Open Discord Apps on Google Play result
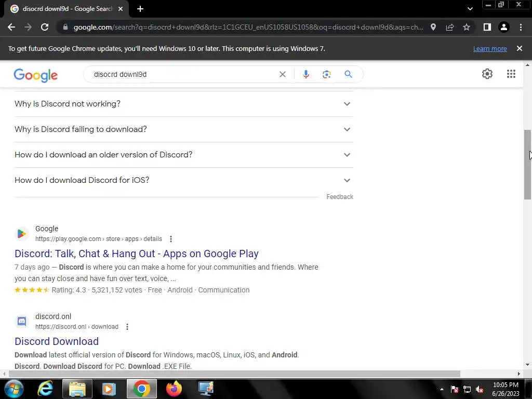The width and height of the screenshot is (532, 399). pyautogui.click(x=137, y=254)
